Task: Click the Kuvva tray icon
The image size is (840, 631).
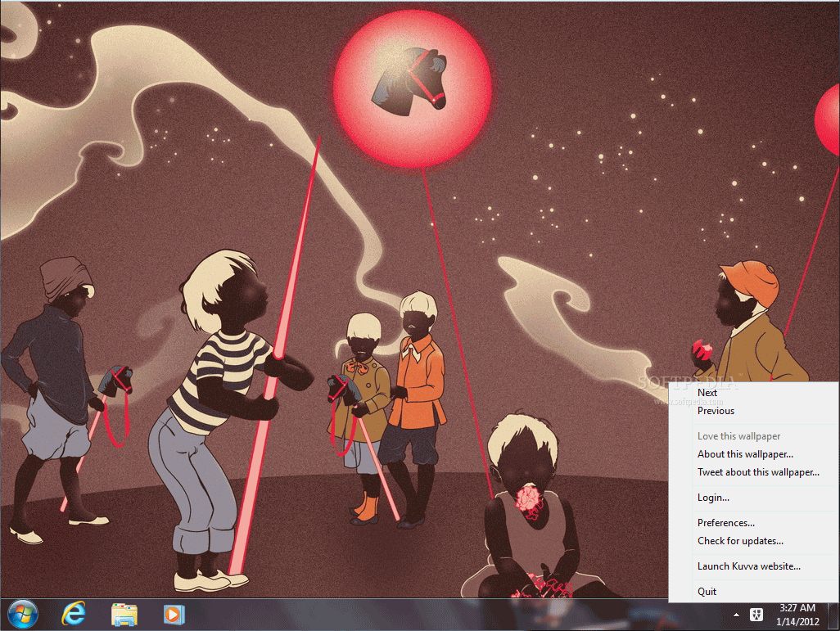Action: click(756, 615)
